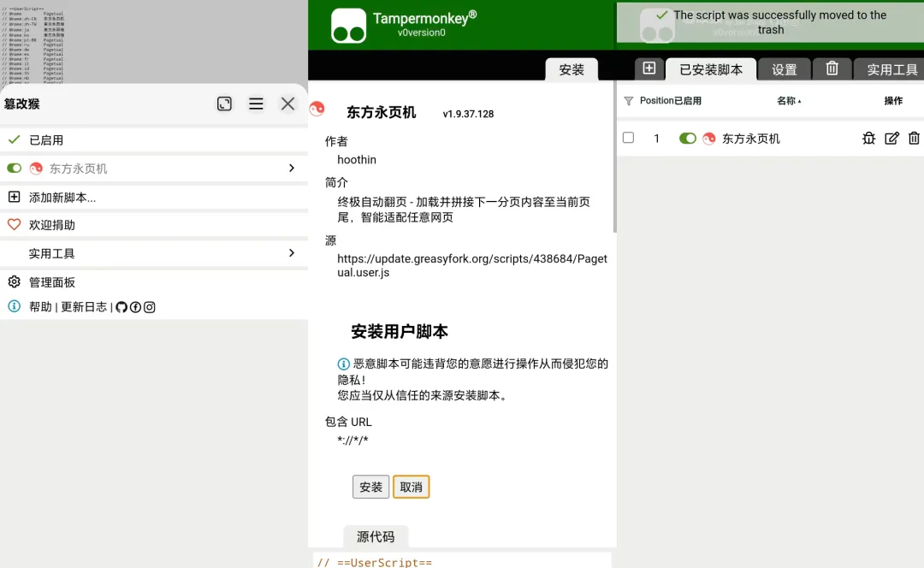This screenshot has width=924, height=568.
Task: Toggle the 已启用 checkmark item
Action: [x=154, y=140]
